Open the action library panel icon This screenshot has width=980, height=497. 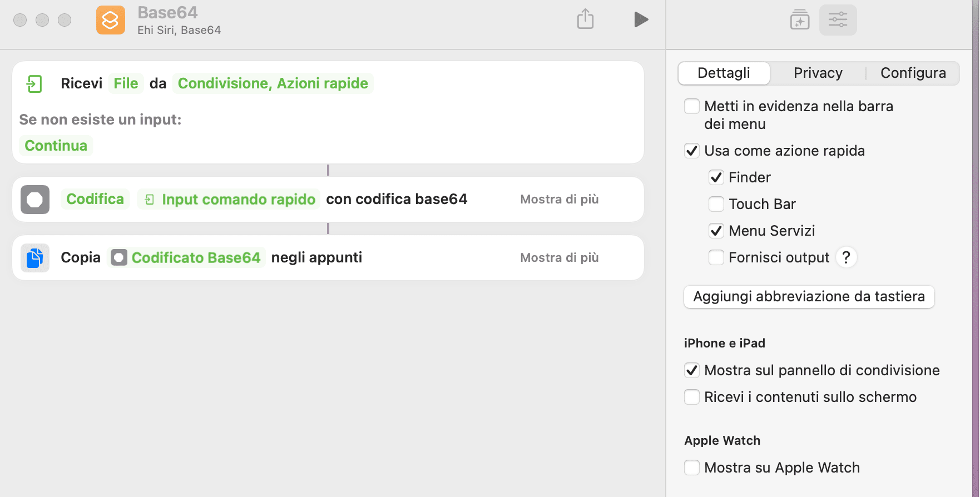800,20
